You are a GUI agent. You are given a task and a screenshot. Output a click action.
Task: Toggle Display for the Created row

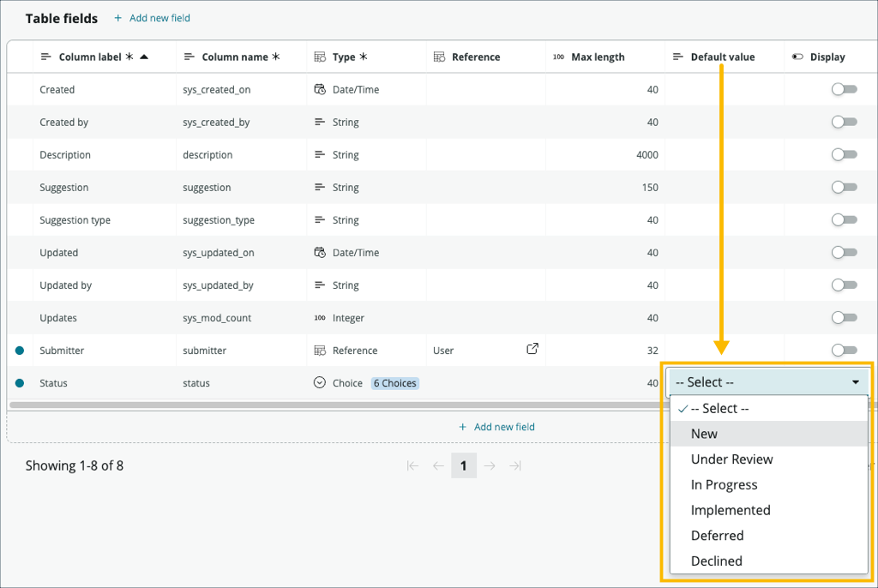[843, 89]
